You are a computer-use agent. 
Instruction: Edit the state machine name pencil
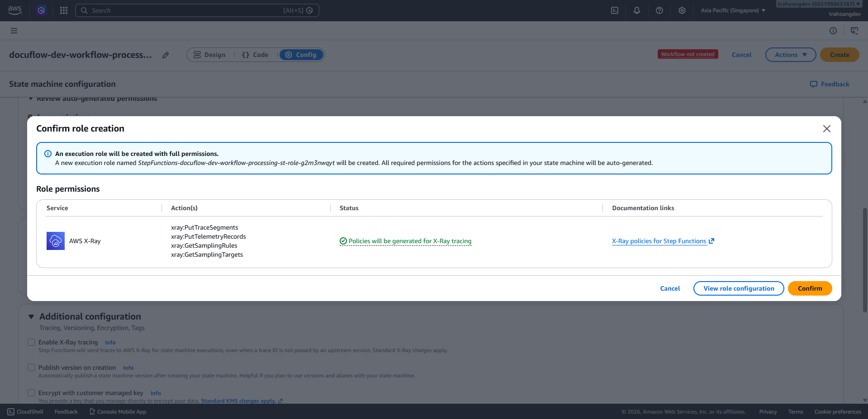point(166,55)
